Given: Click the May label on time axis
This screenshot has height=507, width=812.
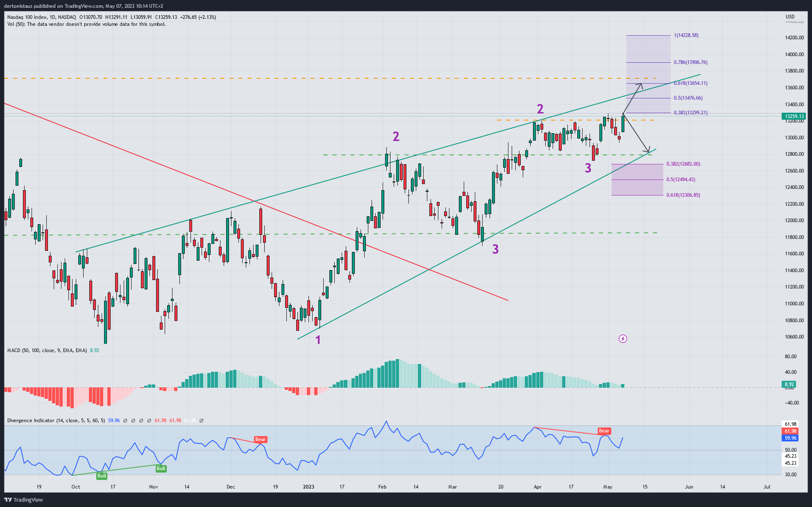Looking at the screenshot, I should tap(608, 487).
